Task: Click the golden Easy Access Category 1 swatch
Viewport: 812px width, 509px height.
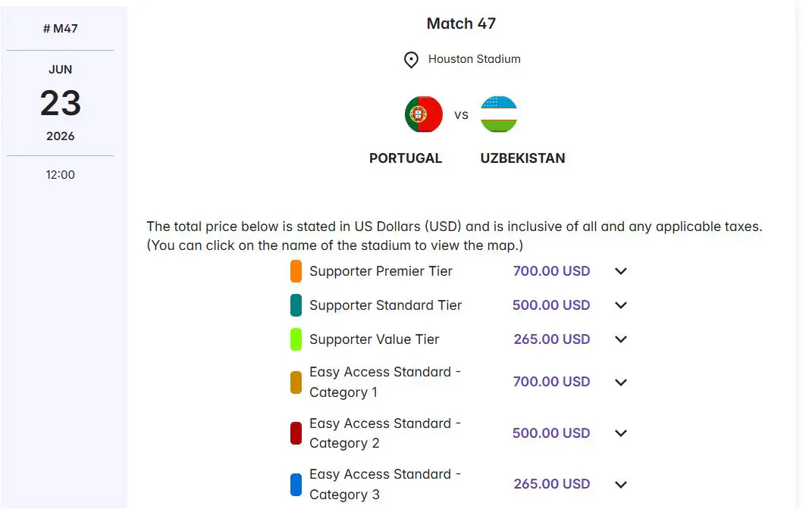Action: pyautogui.click(x=296, y=383)
